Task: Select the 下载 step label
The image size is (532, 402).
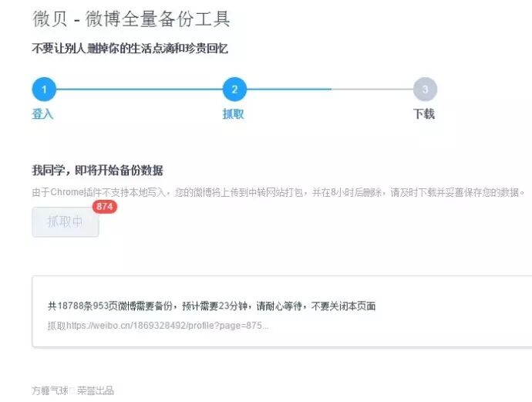Action: [424, 113]
